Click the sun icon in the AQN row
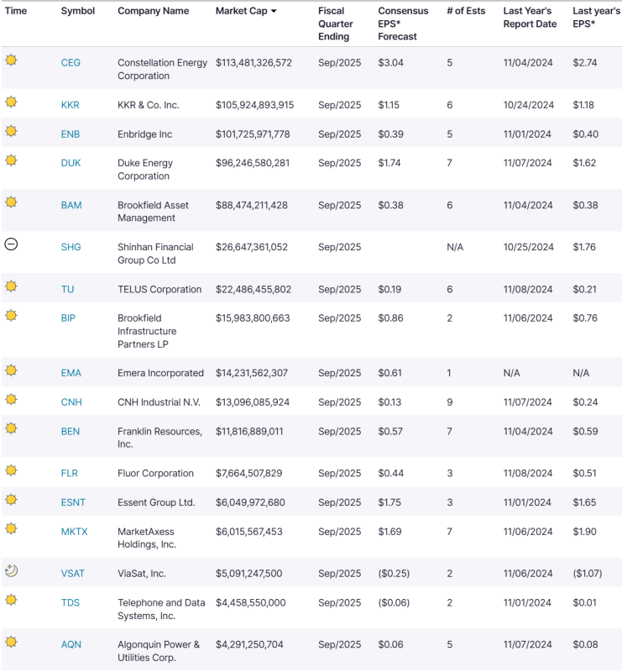The height and width of the screenshot is (672, 622). click(x=11, y=643)
